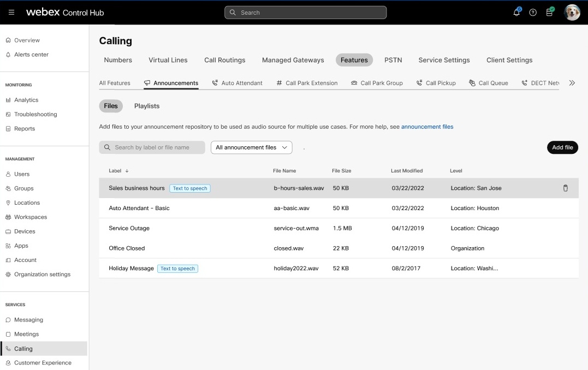Switch to the Playlists view
The image size is (588, 370).
point(146,106)
